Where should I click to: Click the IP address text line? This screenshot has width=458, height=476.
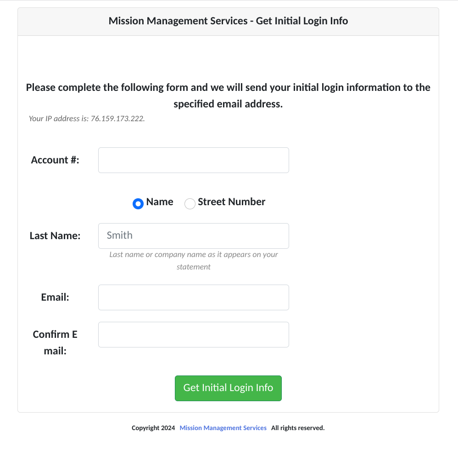(x=86, y=118)
